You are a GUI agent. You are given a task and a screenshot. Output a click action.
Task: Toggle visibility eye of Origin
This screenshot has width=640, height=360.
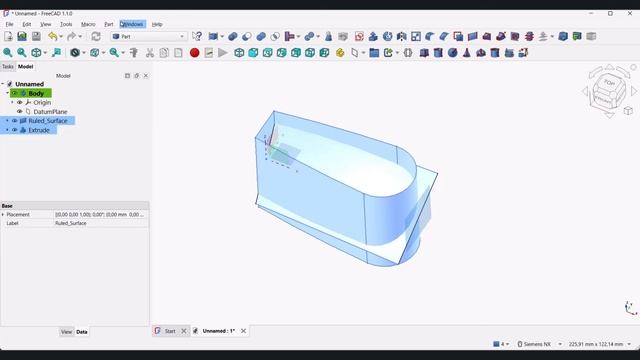click(19, 102)
